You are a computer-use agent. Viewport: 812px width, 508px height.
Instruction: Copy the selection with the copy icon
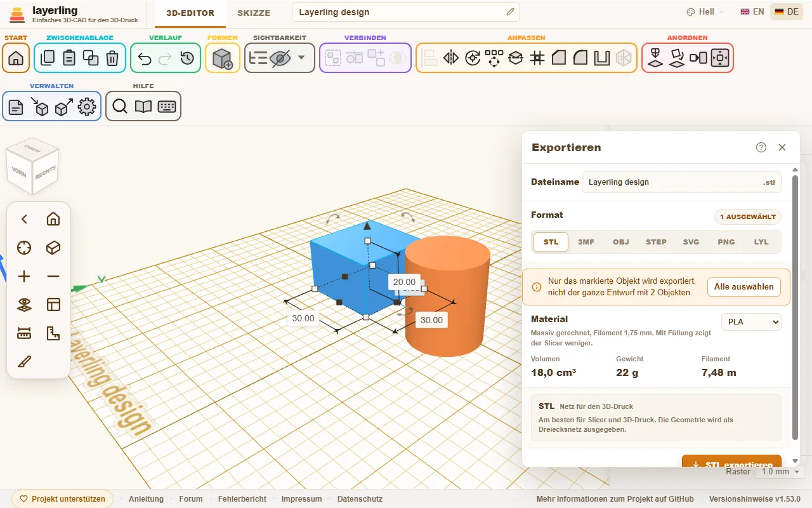pos(48,58)
